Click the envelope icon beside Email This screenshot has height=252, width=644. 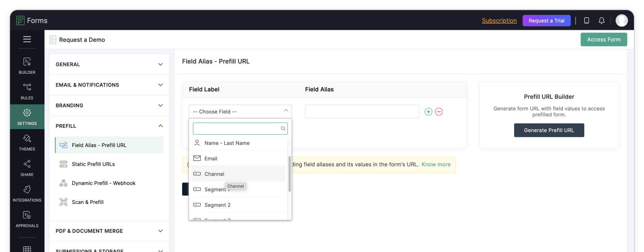point(197,158)
